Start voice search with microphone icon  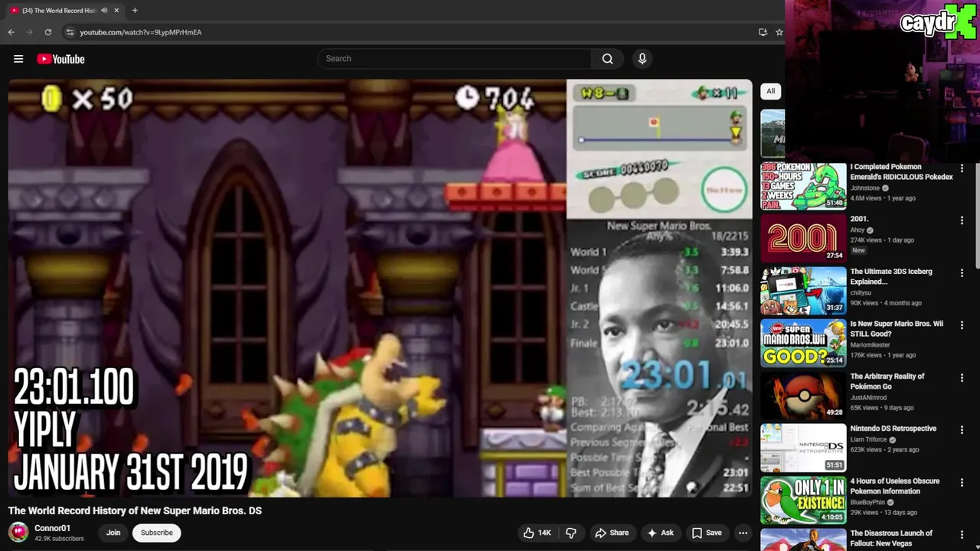[642, 59]
